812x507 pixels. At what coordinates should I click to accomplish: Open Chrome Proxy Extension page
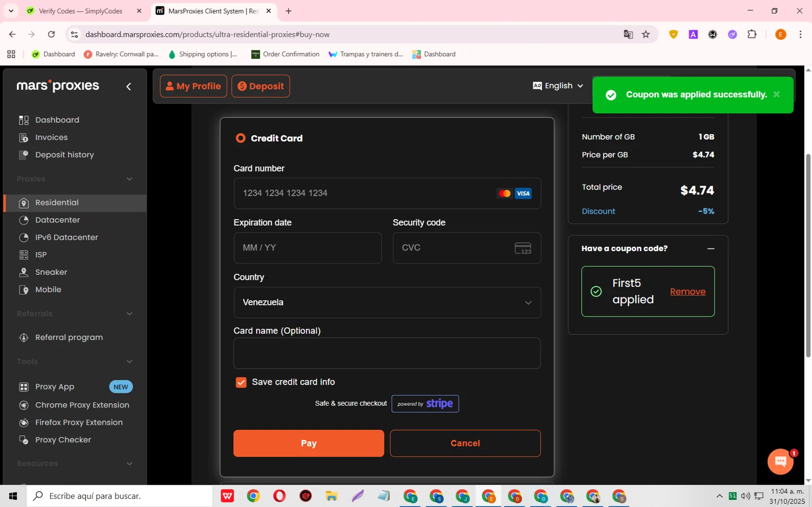point(82,405)
